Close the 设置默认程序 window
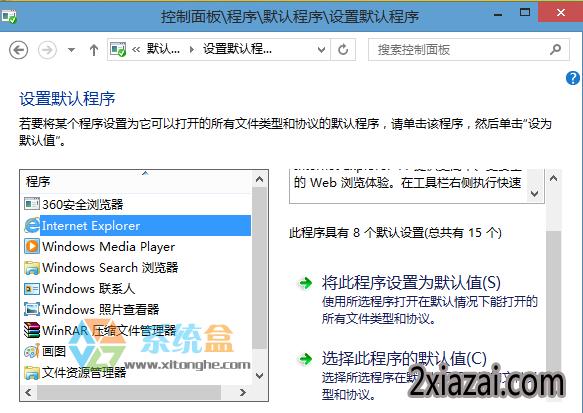583x413 pixels. pyautogui.click(x=560, y=13)
